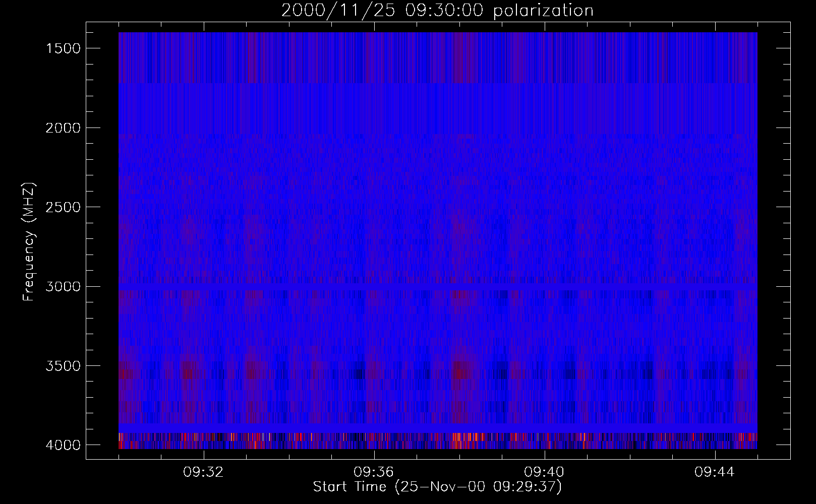Click the 09:36 time tick label
Image resolution: width=816 pixels, height=504 pixels.
coord(374,472)
